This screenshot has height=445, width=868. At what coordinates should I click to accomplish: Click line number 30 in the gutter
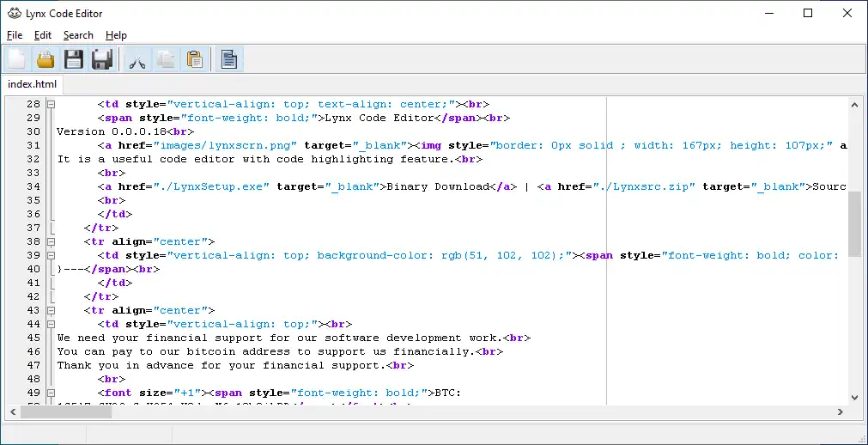point(33,132)
